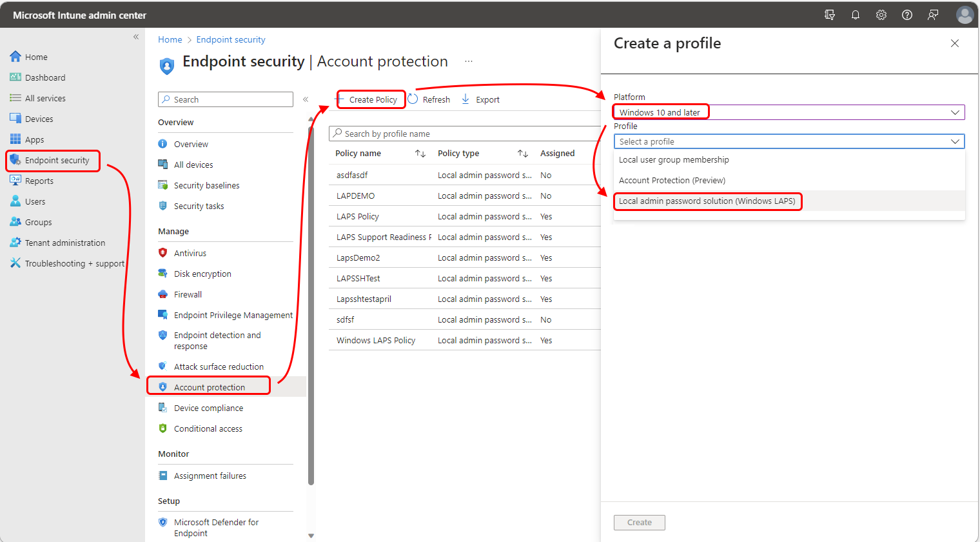Viewport: 980px width, 542px height.
Task: Open the notifications bell icon
Action: coord(856,15)
